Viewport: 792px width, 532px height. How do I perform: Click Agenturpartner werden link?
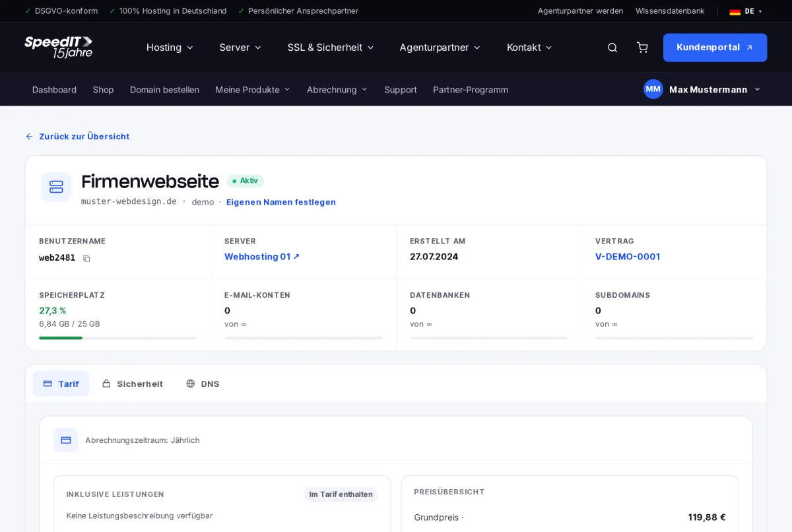(580, 11)
